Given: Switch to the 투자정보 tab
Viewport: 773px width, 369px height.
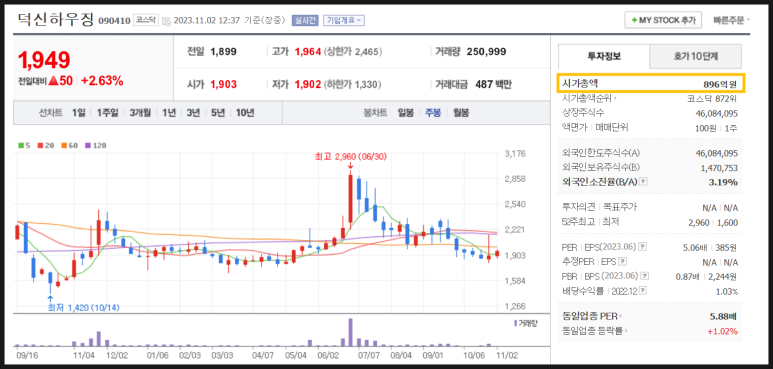Looking at the screenshot, I should 604,56.
